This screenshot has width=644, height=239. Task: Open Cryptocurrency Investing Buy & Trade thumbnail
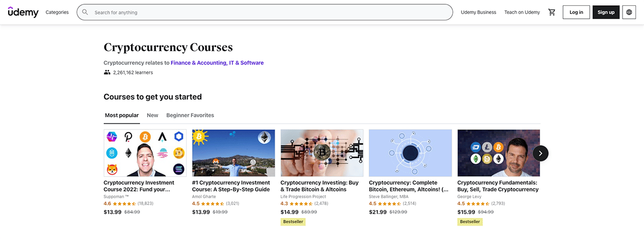point(322,153)
